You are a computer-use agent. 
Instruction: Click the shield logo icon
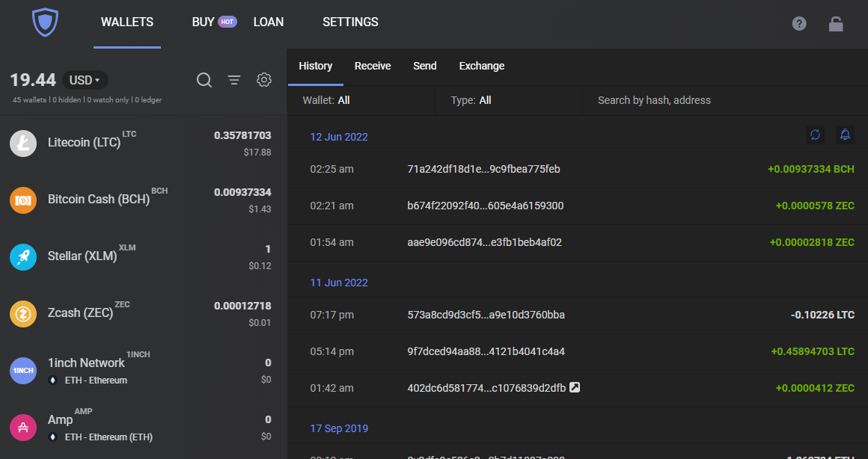pyautogui.click(x=45, y=22)
